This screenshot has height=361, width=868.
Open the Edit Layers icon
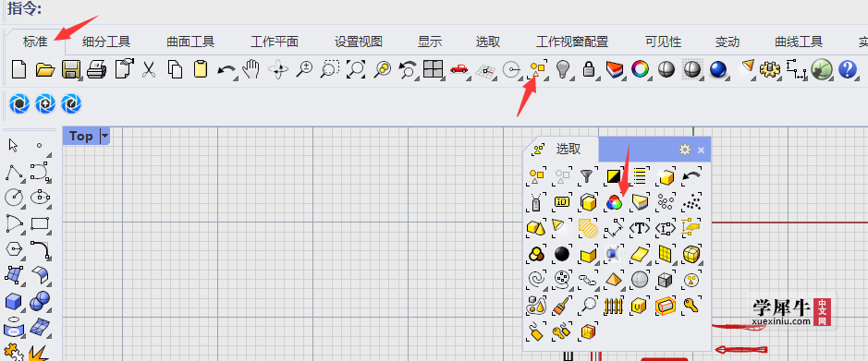click(x=615, y=69)
